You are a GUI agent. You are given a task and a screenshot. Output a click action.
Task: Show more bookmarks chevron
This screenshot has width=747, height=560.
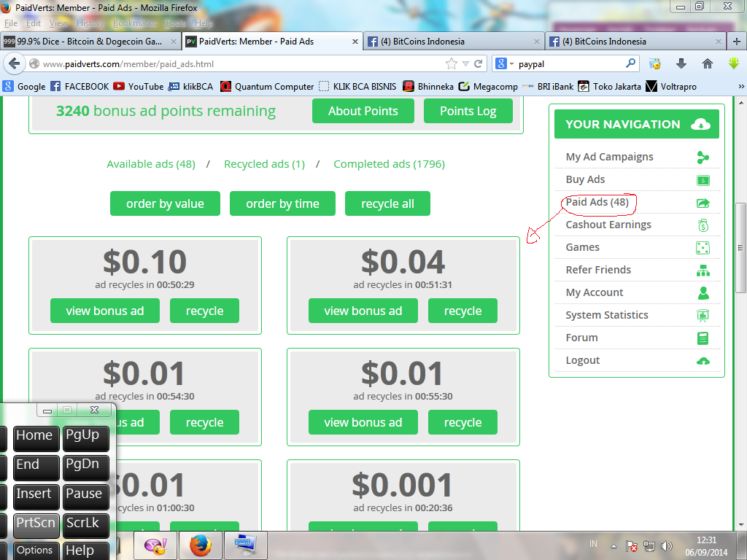click(x=741, y=86)
